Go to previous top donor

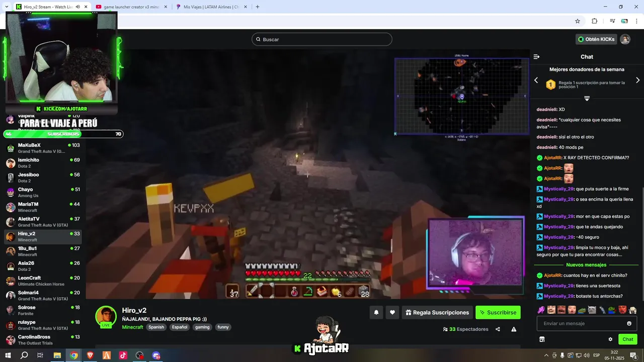click(x=536, y=80)
